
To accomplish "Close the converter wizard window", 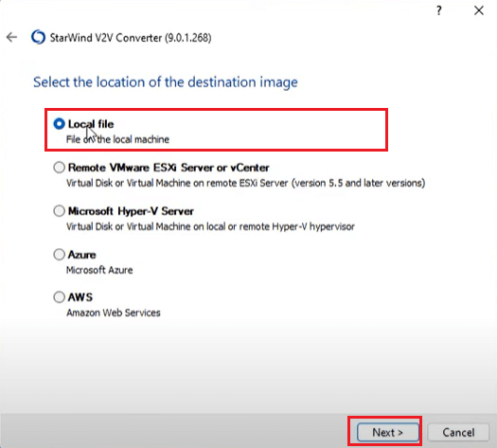I will [x=479, y=10].
